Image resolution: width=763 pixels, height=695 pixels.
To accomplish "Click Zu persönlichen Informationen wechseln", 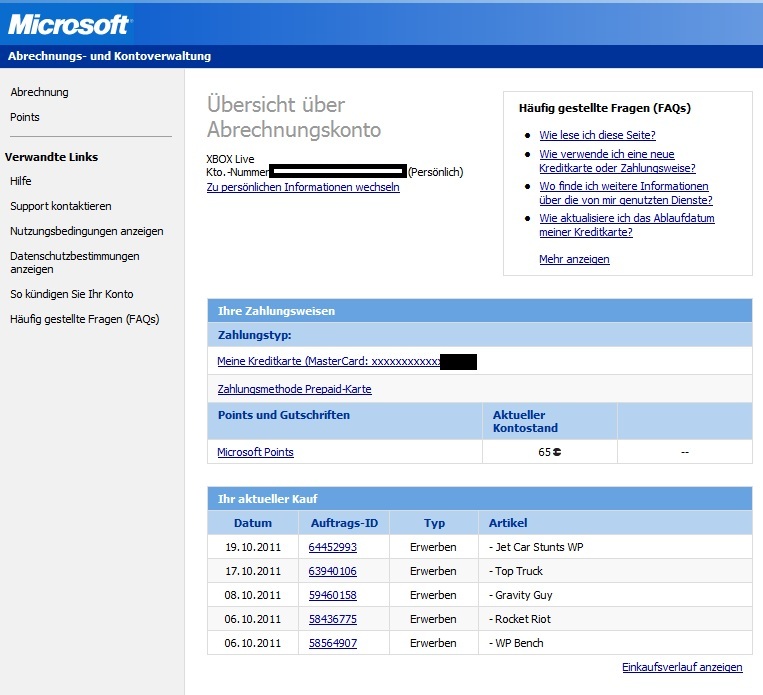I will [303, 187].
